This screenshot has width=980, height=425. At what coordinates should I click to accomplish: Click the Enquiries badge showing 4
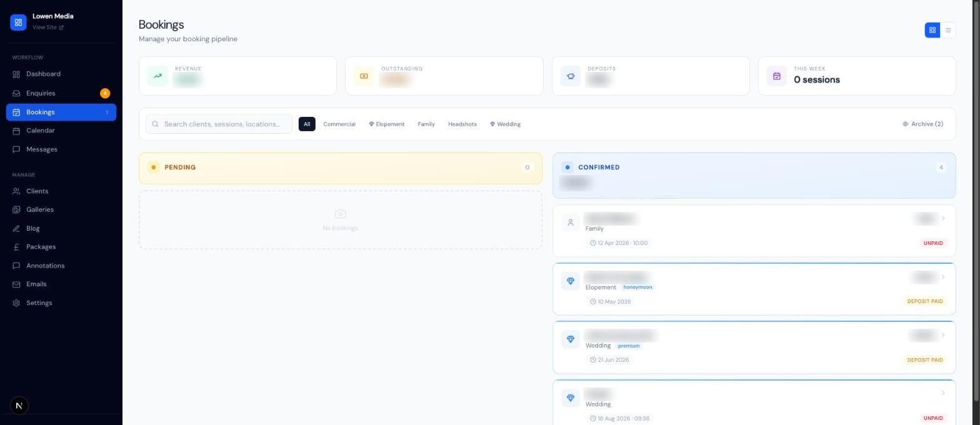[x=105, y=93]
